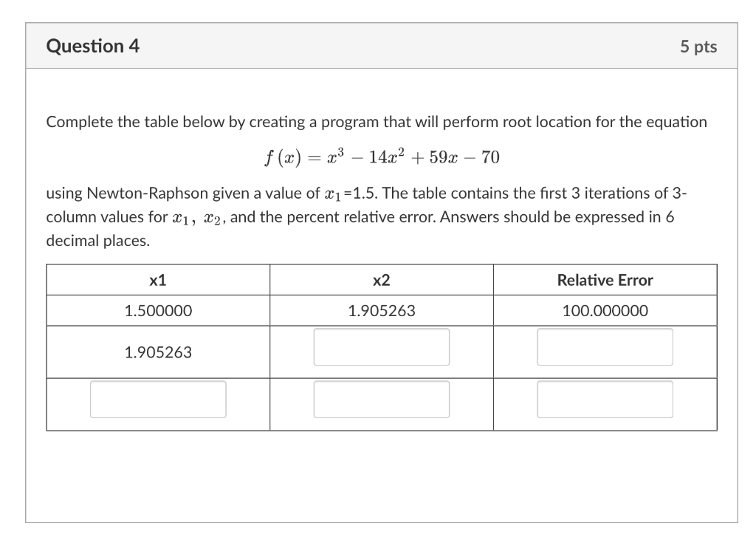Click the x1 input field in the last row
The width and height of the screenshot is (756, 537).
tap(157, 399)
